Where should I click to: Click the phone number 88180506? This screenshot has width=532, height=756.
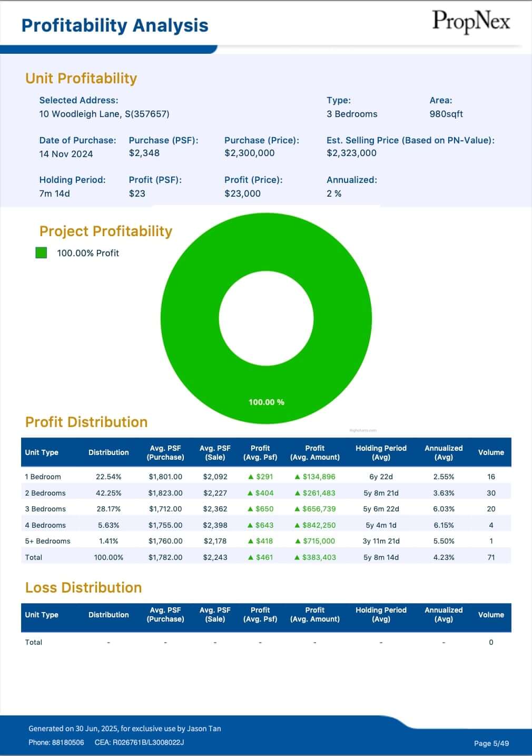(68, 742)
